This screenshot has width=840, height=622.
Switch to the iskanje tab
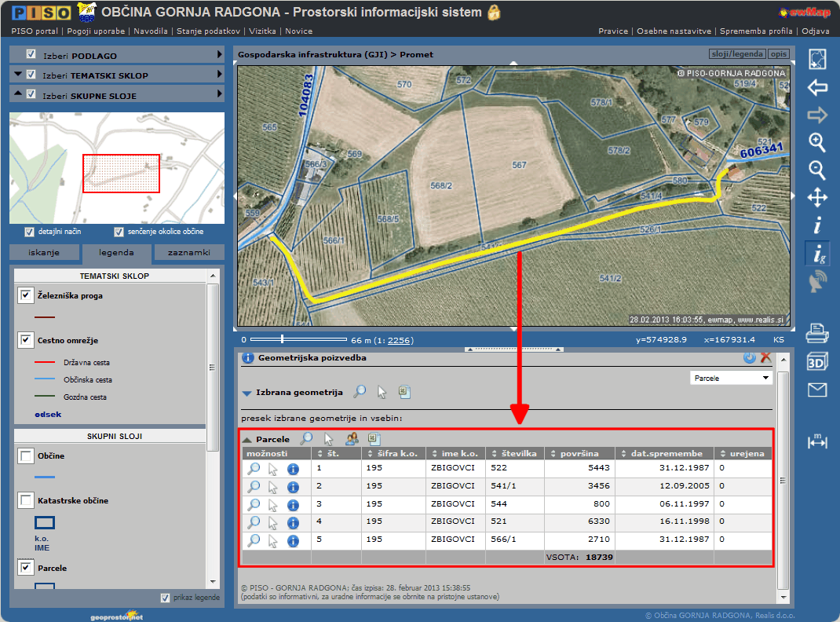44,253
